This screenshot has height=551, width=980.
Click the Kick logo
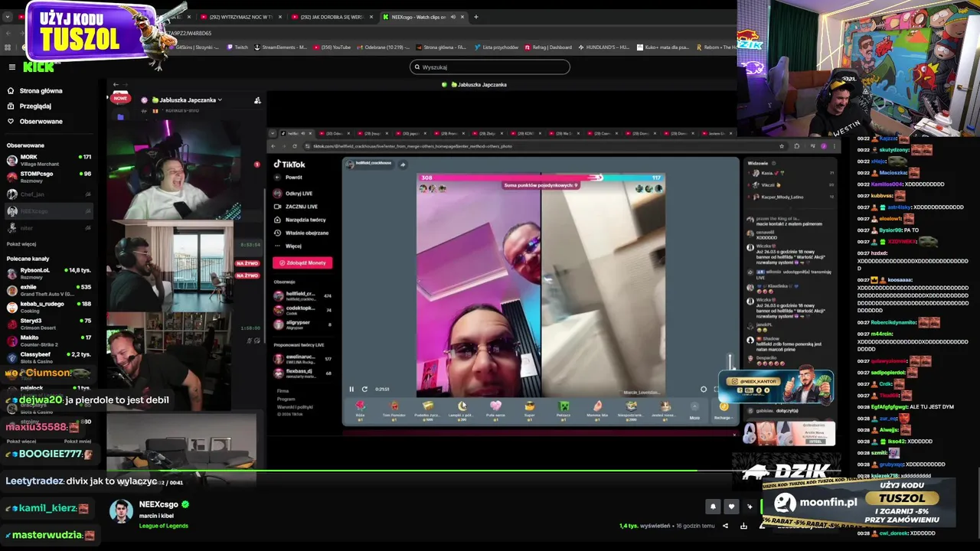pos(38,67)
